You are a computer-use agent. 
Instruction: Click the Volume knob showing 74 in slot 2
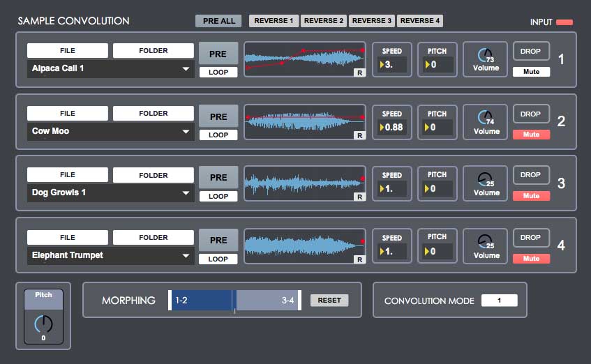pyautogui.click(x=485, y=118)
